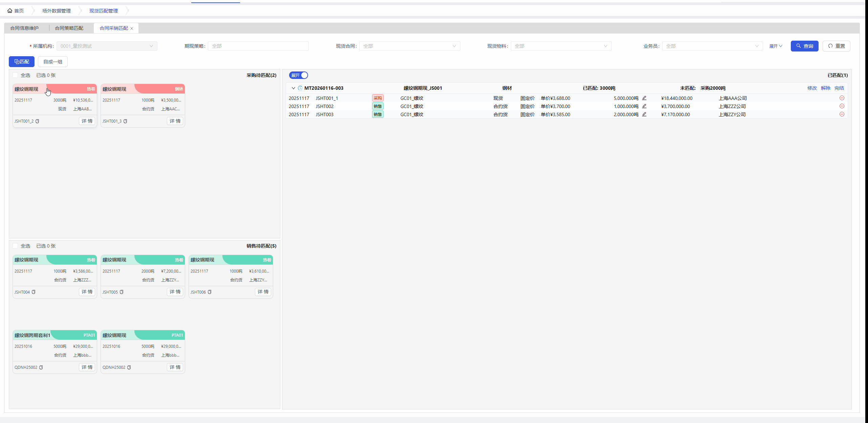Collapse the MT20260116-003 matched group
Image resolution: width=868 pixels, height=423 pixels.
click(293, 88)
